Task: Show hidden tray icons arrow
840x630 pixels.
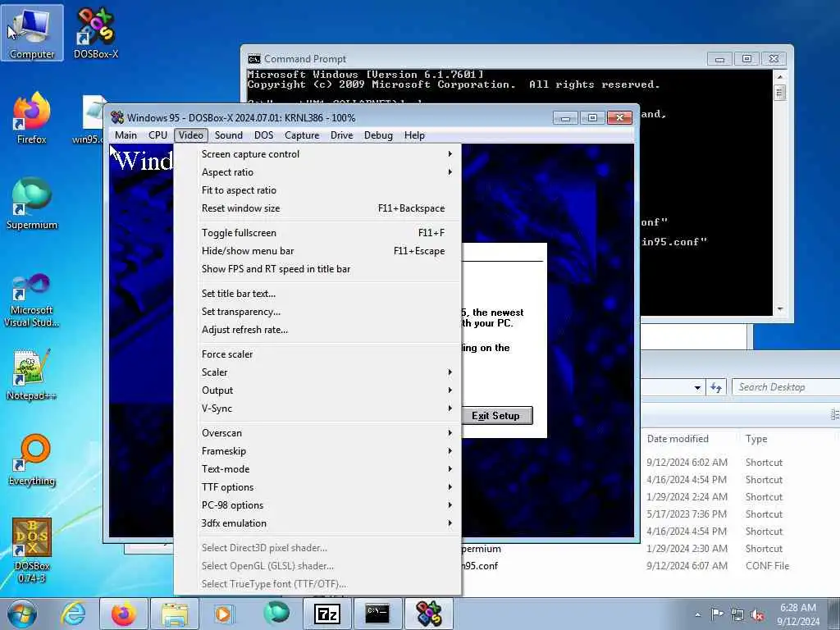Action: click(697, 614)
